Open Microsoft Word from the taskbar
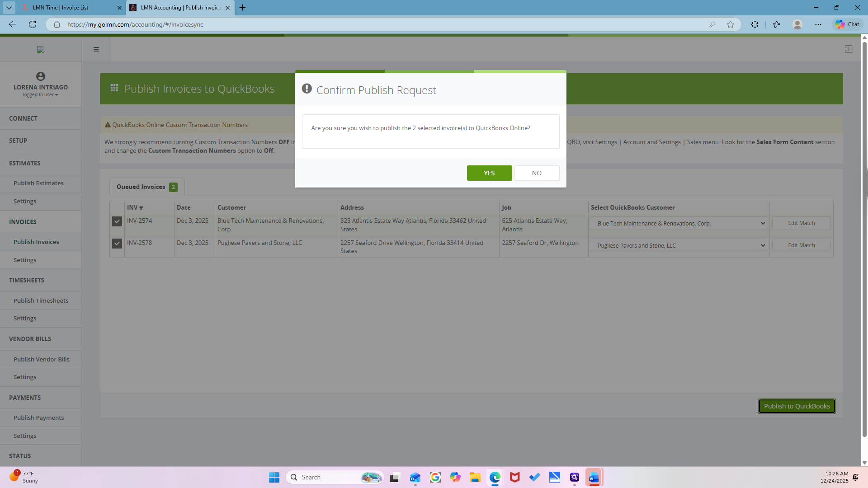868x488 pixels. 594,477
